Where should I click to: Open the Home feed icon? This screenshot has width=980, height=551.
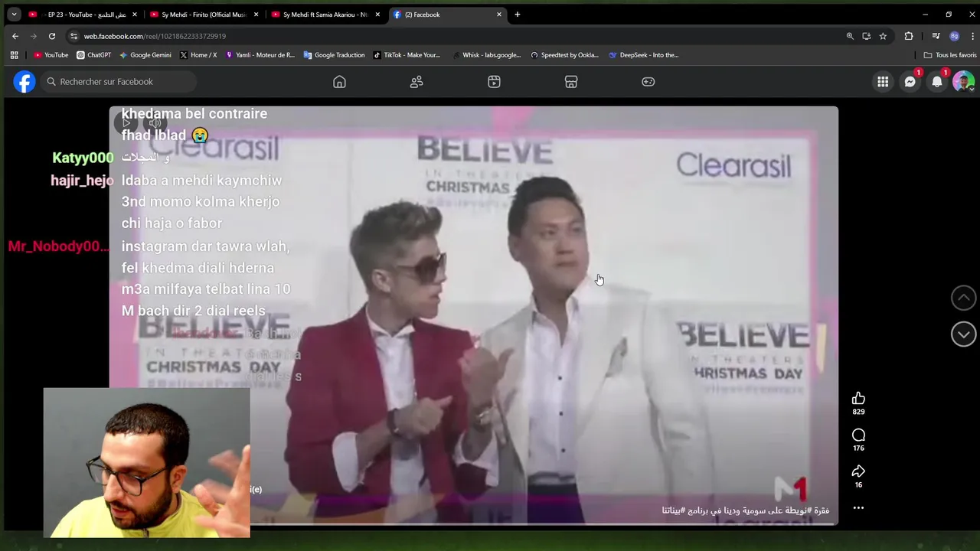(339, 82)
